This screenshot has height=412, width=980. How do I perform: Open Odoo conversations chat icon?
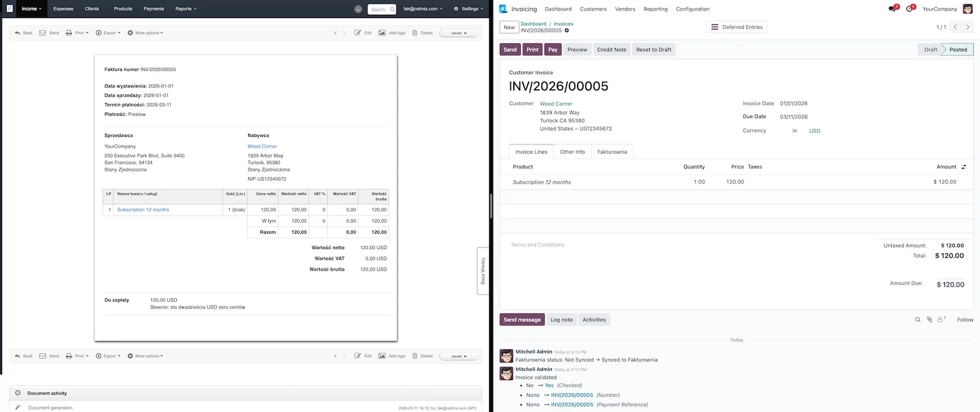pos(893,9)
